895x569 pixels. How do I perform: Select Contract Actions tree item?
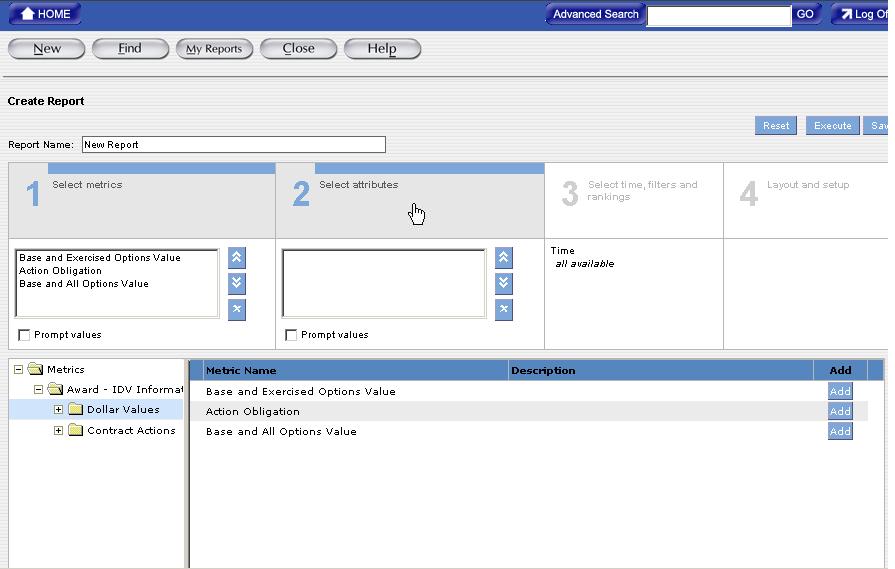point(131,430)
